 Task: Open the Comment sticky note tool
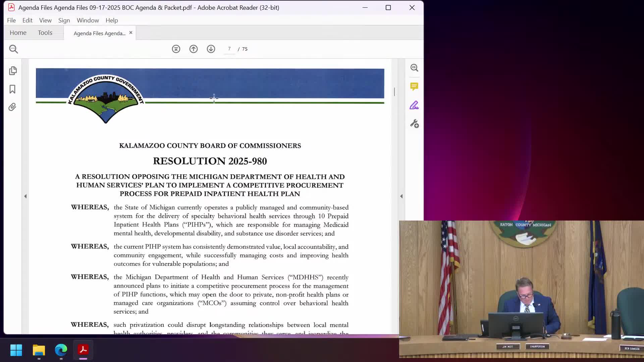click(x=414, y=86)
